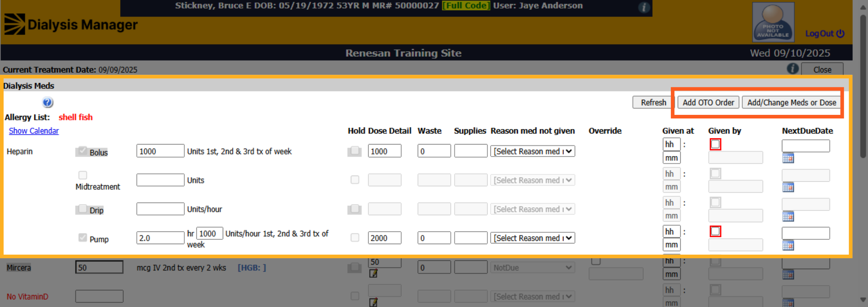Open reason not given dropdown for Midtreatment
868x307 pixels.
tap(533, 180)
